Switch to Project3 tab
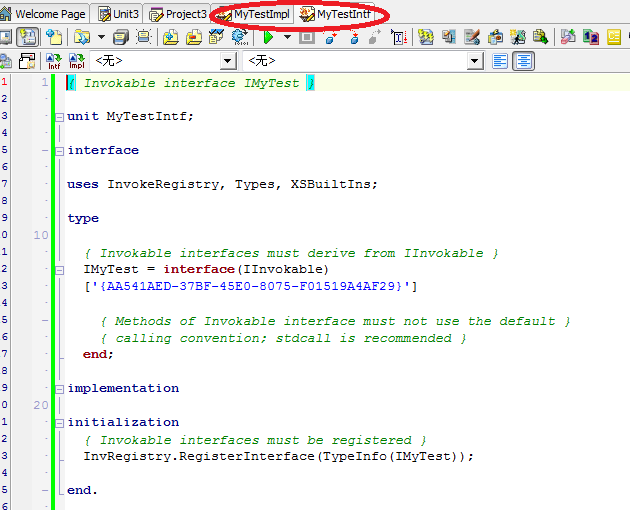630x510 pixels. pos(178,14)
